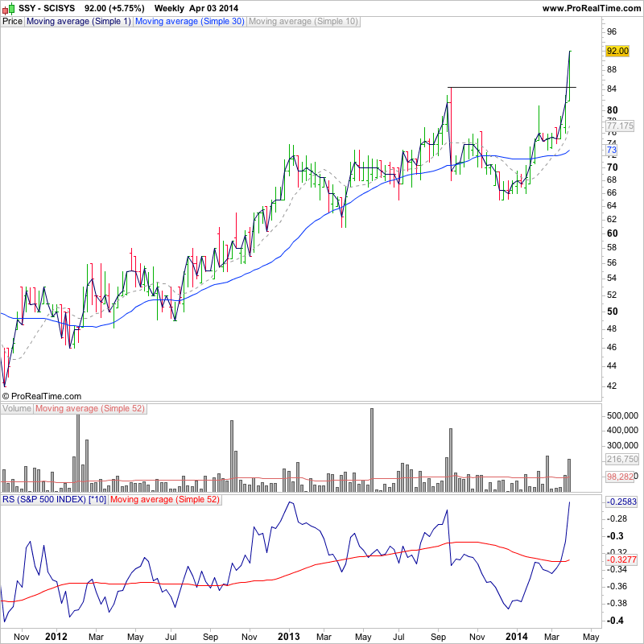The image size is (644, 644).
Task: Click the blue 73 moving average tag
Action: (612, 150)
